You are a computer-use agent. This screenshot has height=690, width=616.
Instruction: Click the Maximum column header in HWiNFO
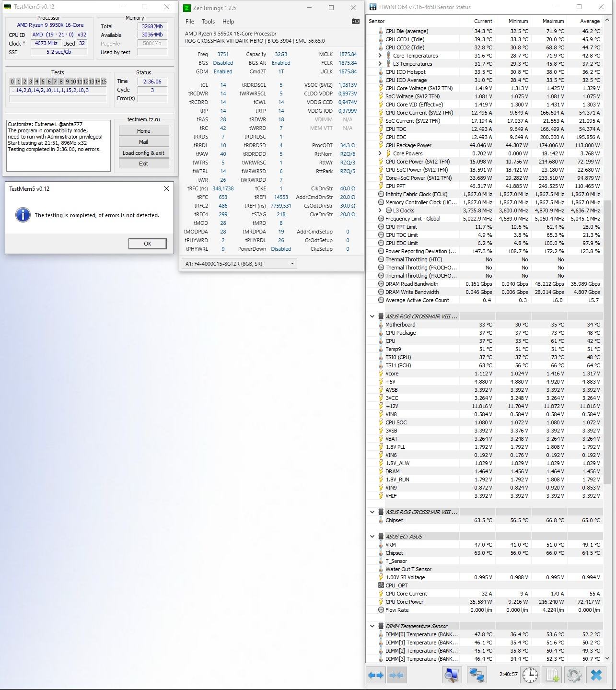tap(549, 21)
